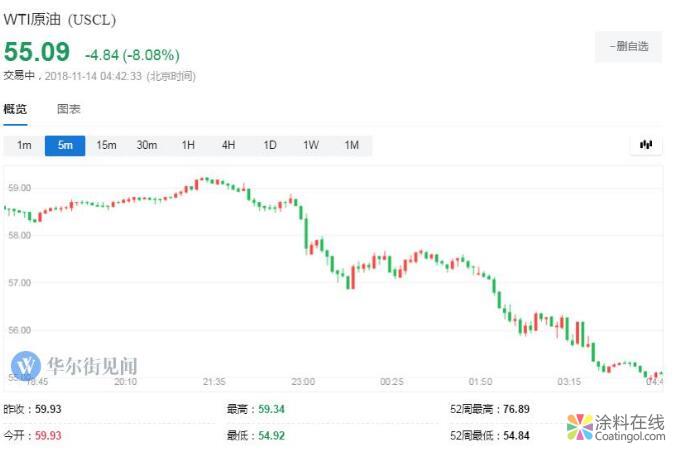Change chart to 1D daily interval
The image size is (677, 454).
pyautogui.click(x=269, y=146)
